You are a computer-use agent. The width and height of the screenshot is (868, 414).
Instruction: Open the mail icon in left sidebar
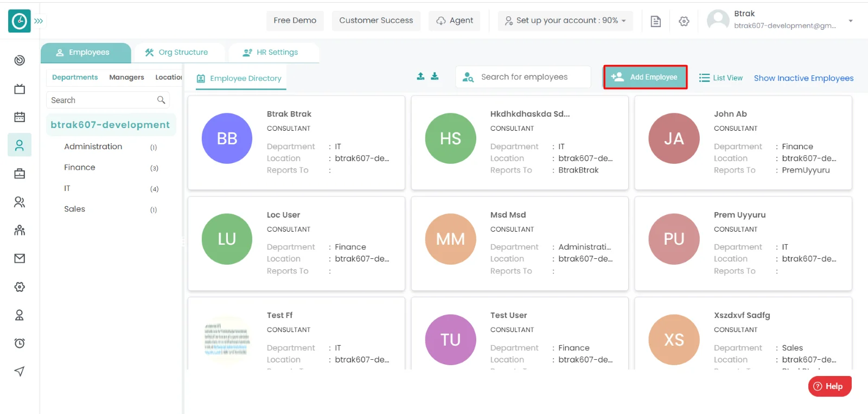20,258
